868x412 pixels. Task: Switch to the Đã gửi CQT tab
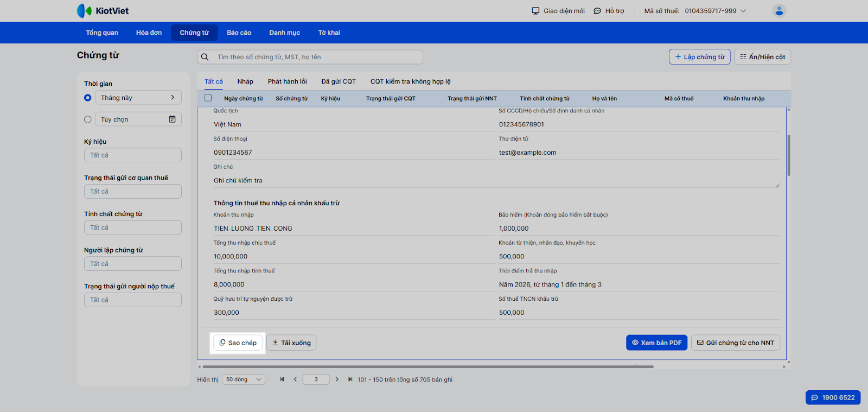pos(339,81)
